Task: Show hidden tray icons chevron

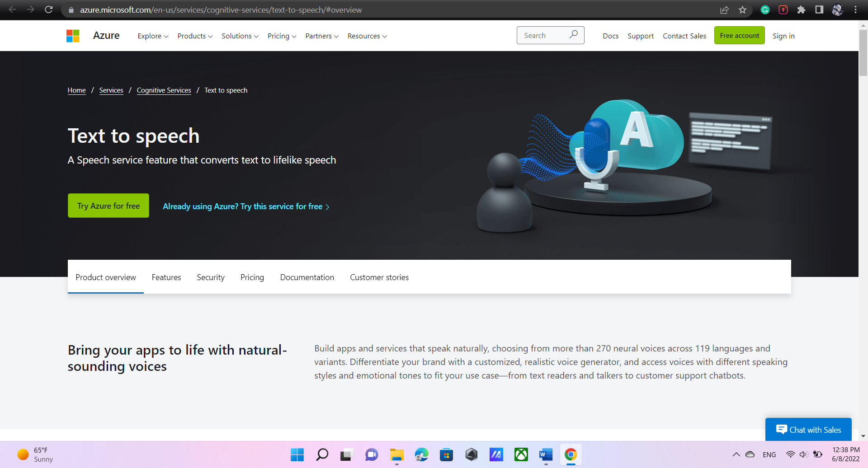Action: pyautogui.click(x=736, y=454)
